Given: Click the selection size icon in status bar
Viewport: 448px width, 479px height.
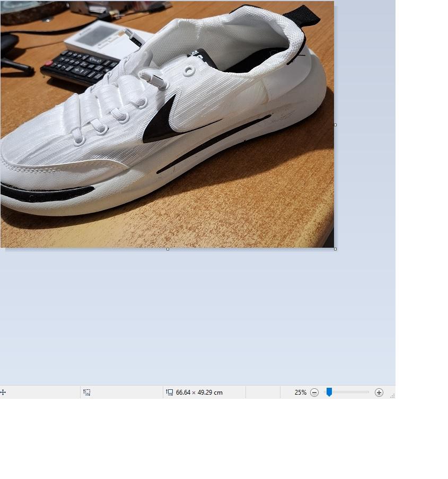Looking at the screenshot, I should click(87, 392).
